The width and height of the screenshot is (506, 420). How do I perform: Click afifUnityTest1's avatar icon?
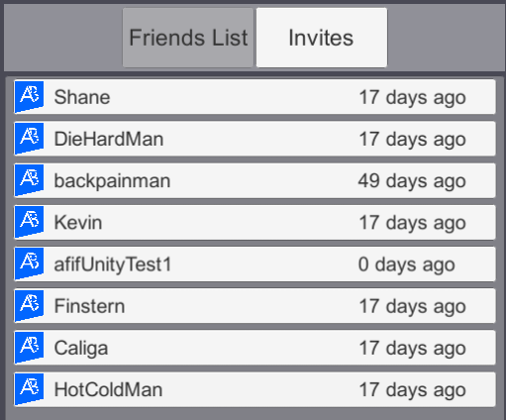click(x=30, y=263)
